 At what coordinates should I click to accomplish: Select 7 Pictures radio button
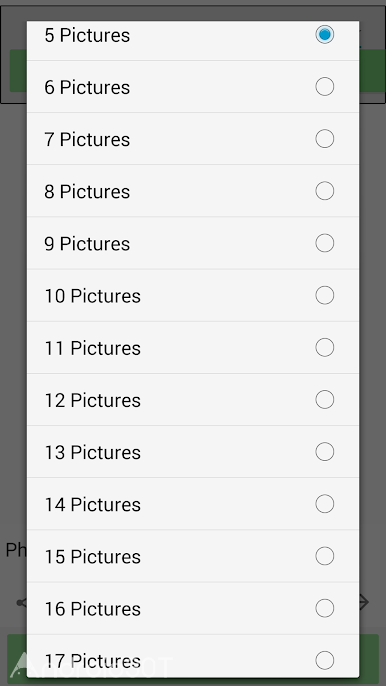click(324, 139)
